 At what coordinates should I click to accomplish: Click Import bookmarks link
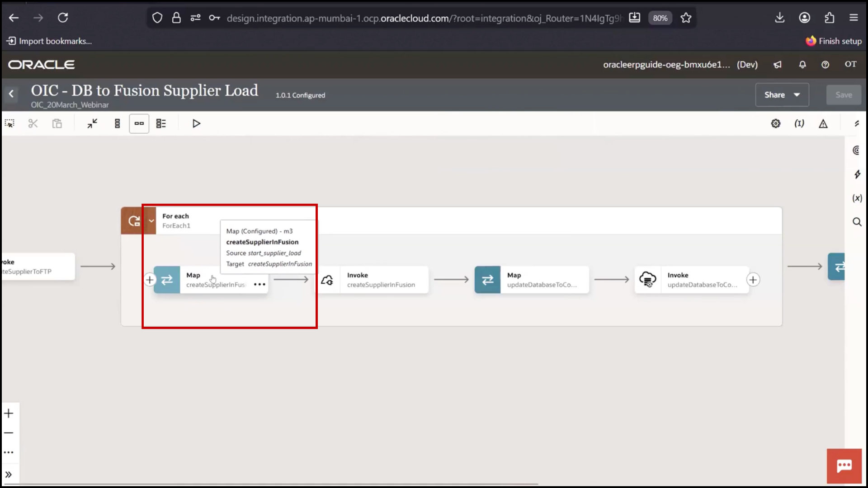click(49, 41)
